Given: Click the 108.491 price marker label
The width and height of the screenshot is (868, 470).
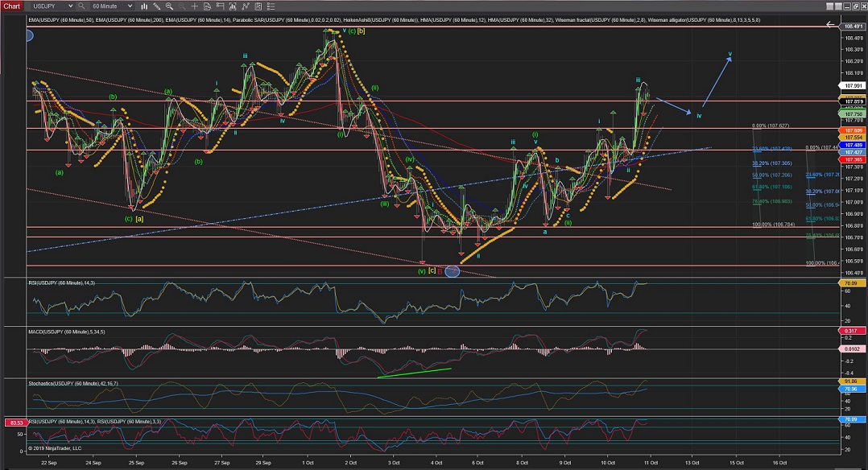Looking at the screenshot, I should [852, 27].
